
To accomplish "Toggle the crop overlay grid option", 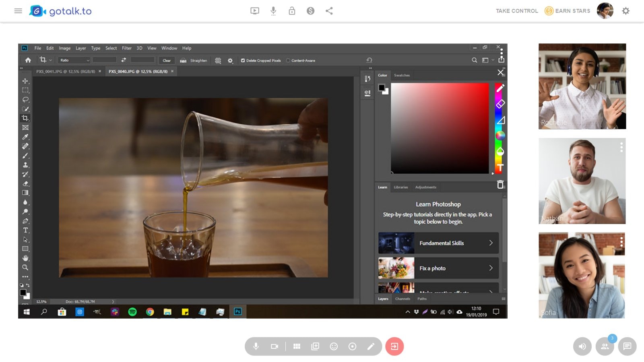I will tap(218, 60).
